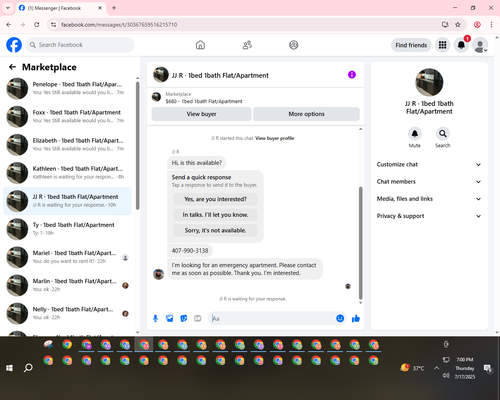Expand the Chat members section

pyautogui.click(x=429, y=182)
